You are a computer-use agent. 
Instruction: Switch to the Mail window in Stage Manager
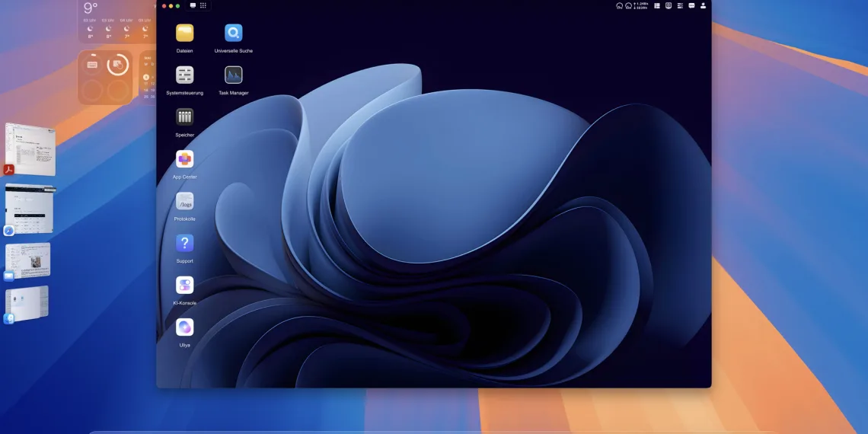pos(27,260)
